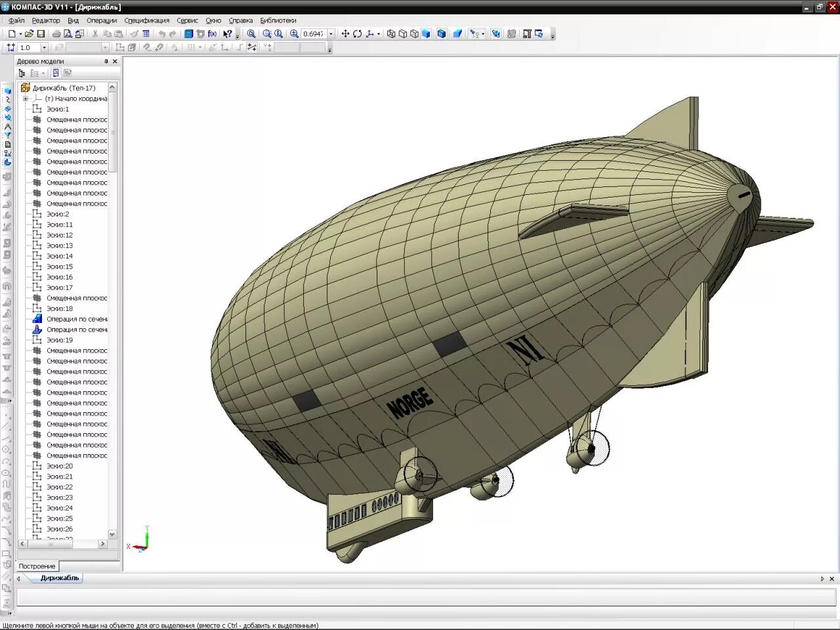Screen dimensions: 840x630
Task: Select Эскиз:1 in the model tree
Action: coord(58,109)
